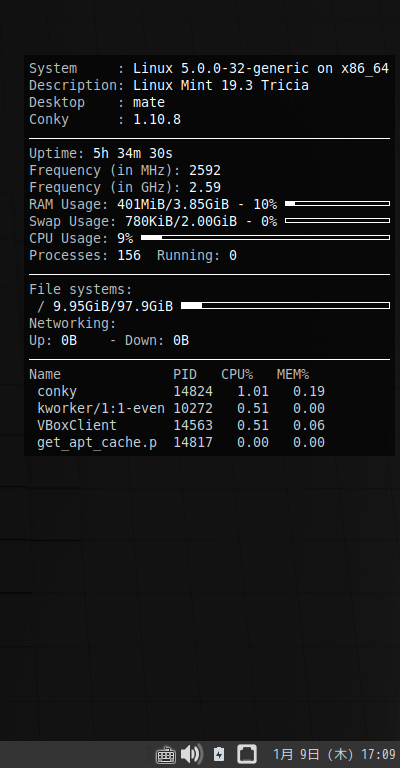This screenshot has width=400, height=768.
Task: Click the text 'Linux 5.0.0-32-generic on x86_64'
Action: [261, 69]
